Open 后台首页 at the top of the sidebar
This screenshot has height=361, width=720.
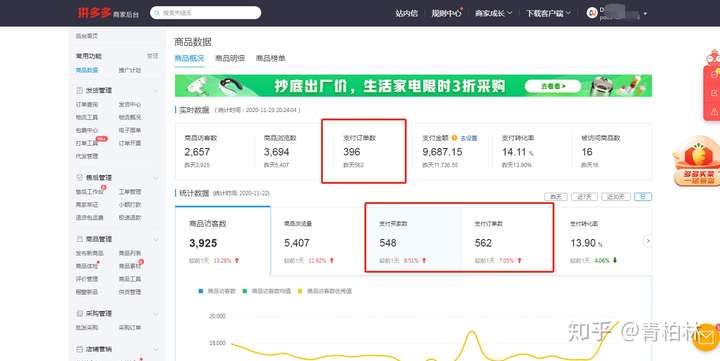pos(87,36)
